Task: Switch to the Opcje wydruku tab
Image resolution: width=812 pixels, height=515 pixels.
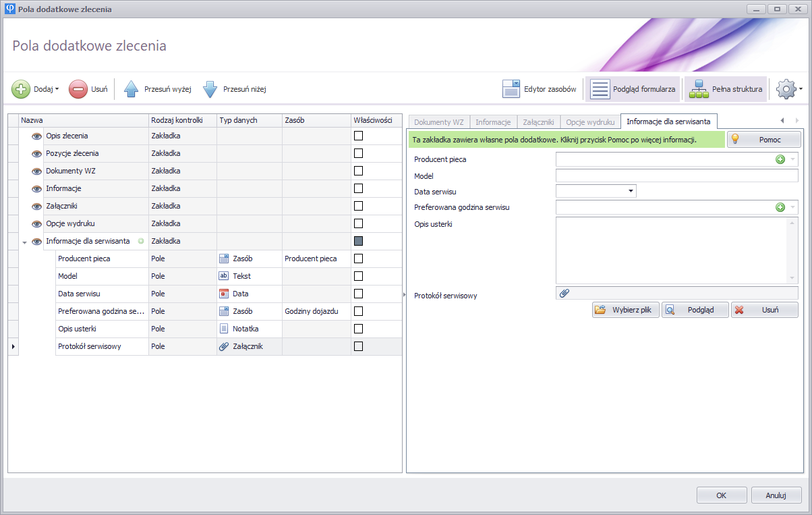Action: pos(590,122)
